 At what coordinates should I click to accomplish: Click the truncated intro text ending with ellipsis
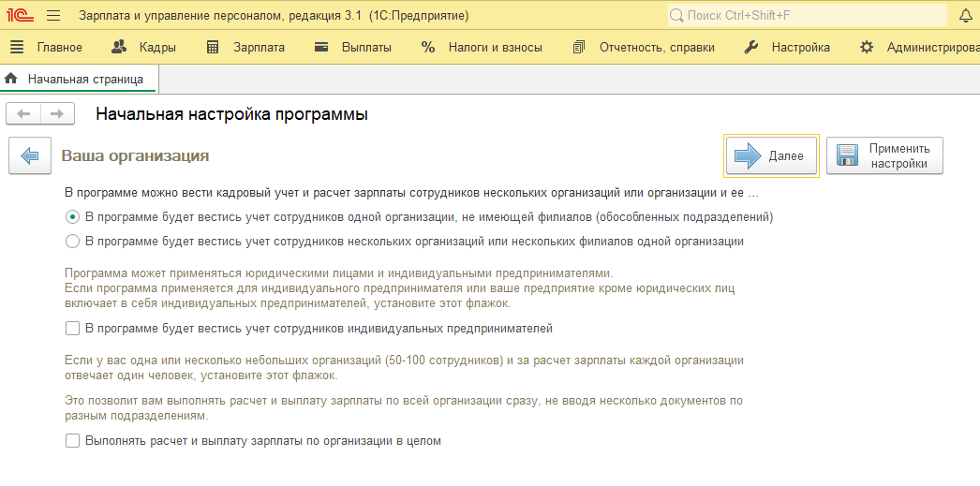coord(412,193)
